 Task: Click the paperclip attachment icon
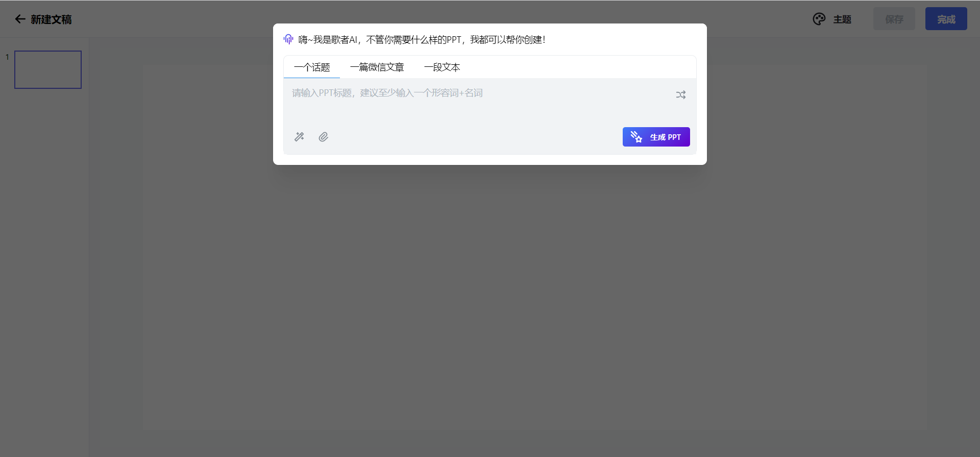pyautogui.click(x=323, y=137)
